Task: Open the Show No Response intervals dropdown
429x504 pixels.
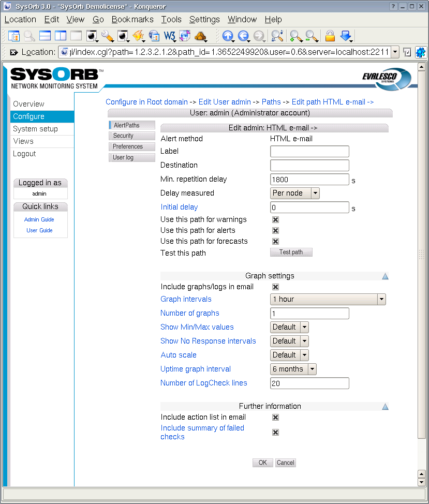Action: point(289,341)
